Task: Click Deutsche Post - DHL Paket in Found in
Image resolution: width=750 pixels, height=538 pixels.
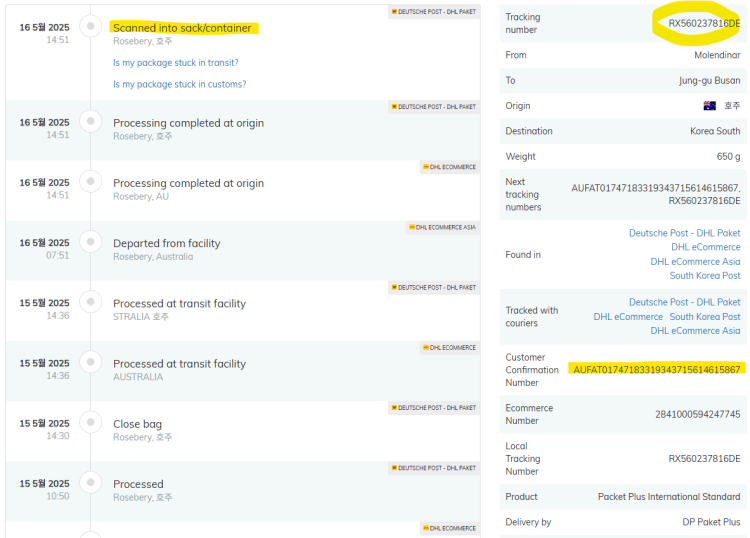Action: [684, 233]
